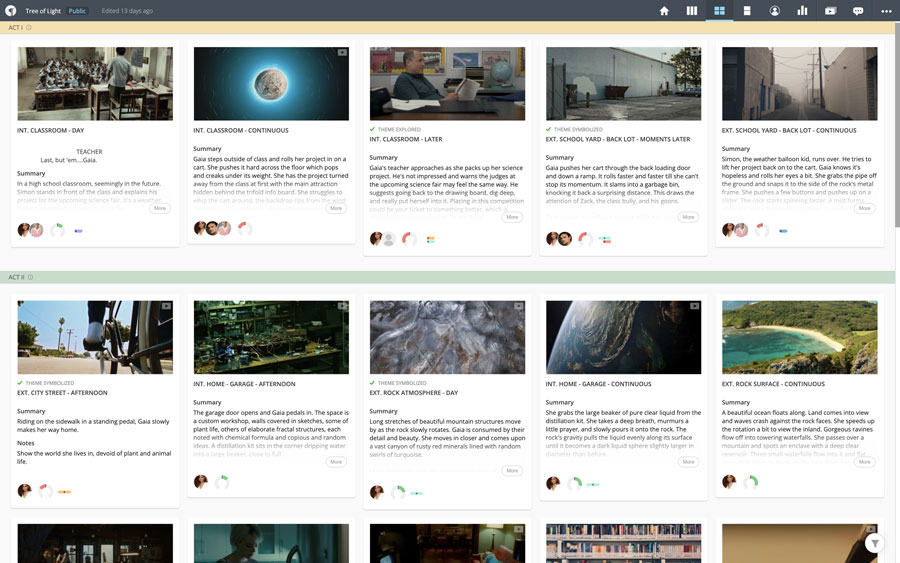Expand More on EXT. SCHOOL YARD - CONTINUOUS card

(x=865, y=208)
